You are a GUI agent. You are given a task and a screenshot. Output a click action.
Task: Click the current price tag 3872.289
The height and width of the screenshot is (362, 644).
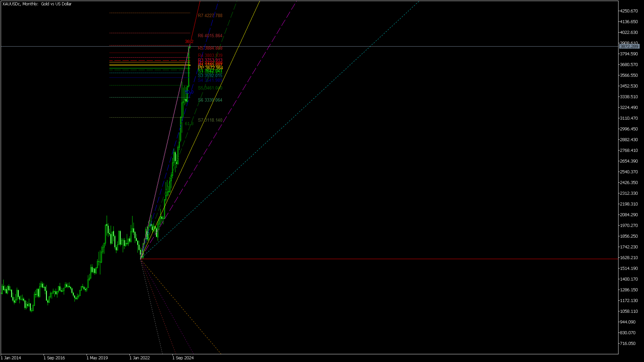(629, 47)
